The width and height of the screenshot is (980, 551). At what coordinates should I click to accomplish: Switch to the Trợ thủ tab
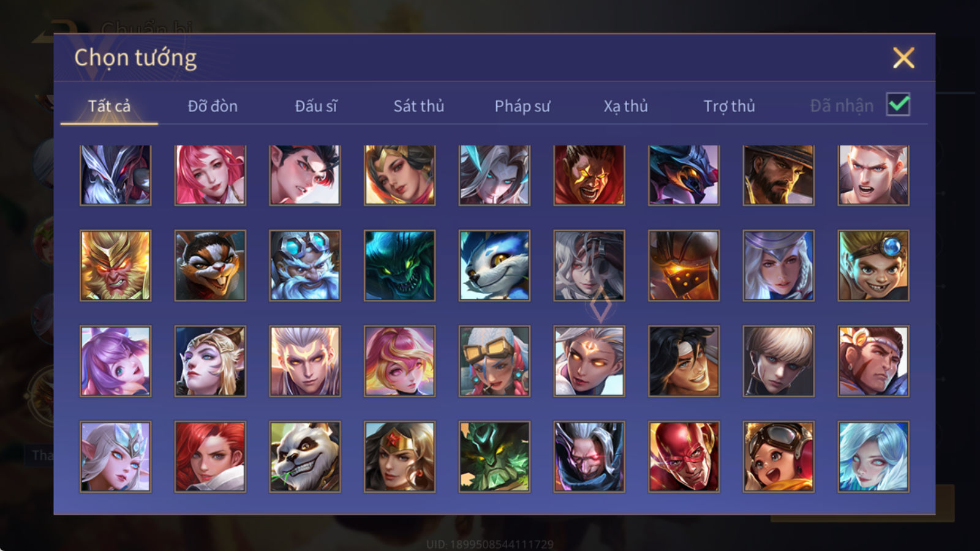(x=729, y=106)
